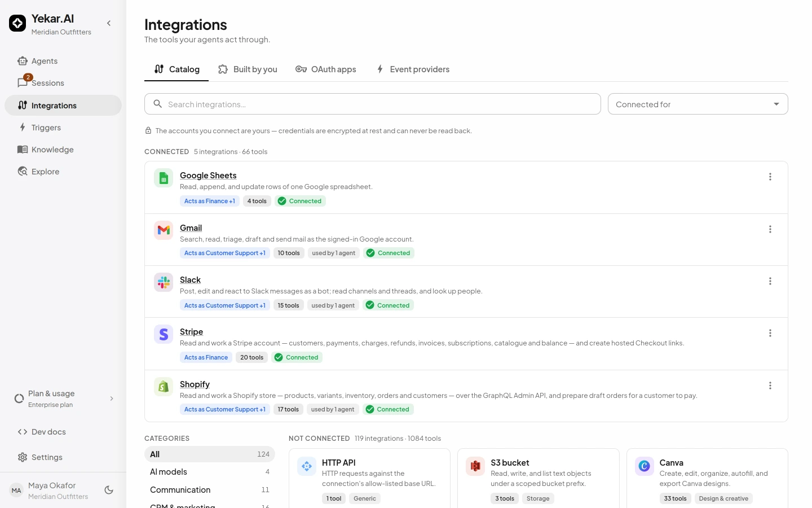812x508 pixels.
Task: Open the Stripe integration link
Action: click(x=191, y=332)
